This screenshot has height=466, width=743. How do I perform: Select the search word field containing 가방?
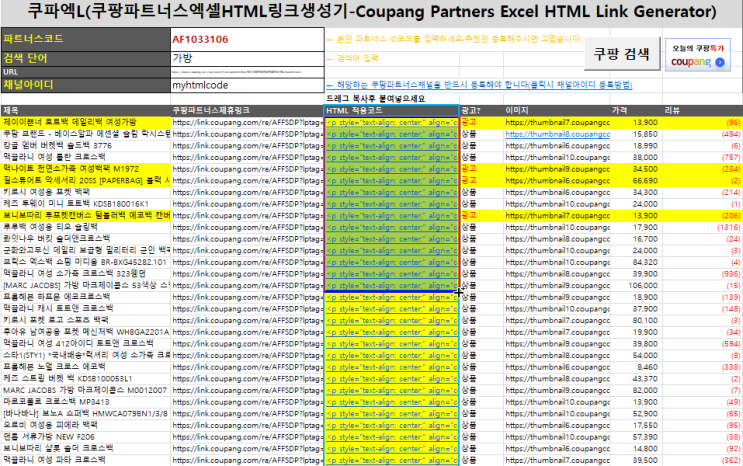(x=247, y=59)
